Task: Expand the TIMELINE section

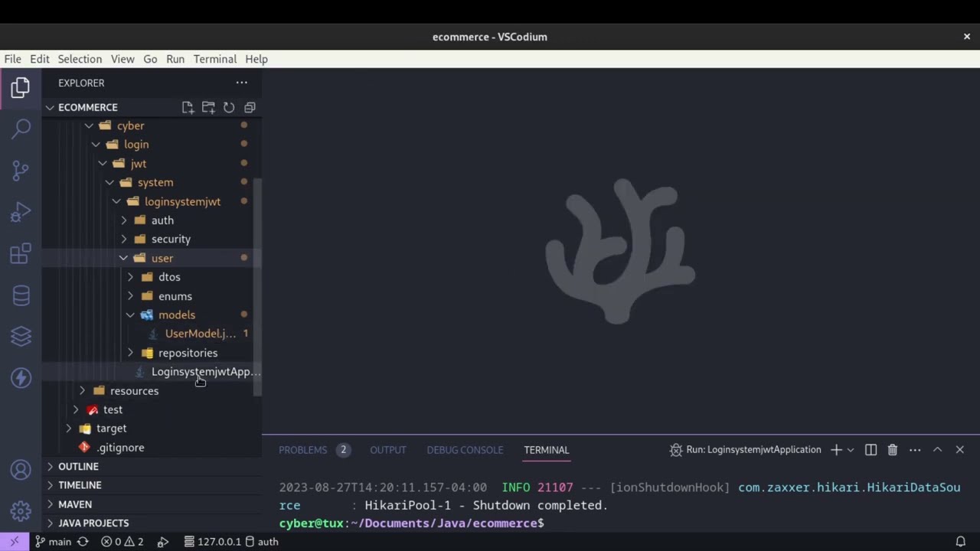Action: coord(152,485)
